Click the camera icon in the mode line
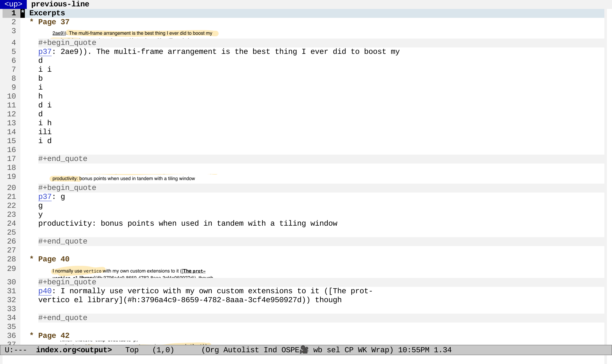The image size is (612, 364). point(304,350)
